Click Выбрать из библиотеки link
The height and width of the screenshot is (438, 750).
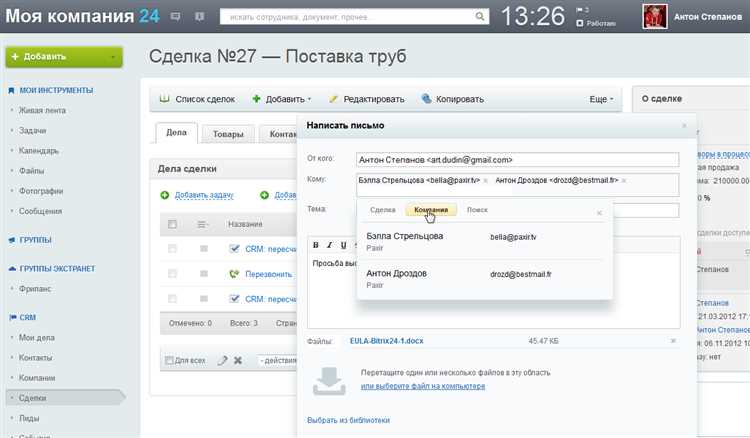coord(348,420)
